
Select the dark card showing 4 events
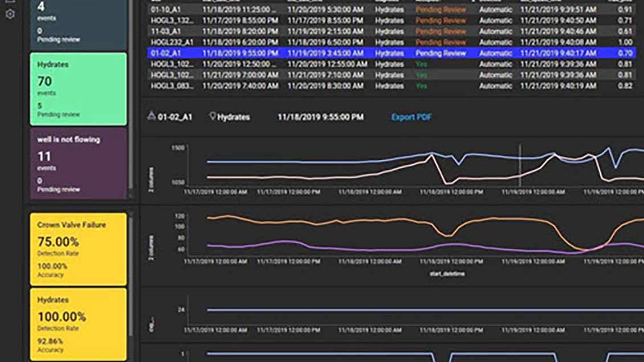pos(78,23)
